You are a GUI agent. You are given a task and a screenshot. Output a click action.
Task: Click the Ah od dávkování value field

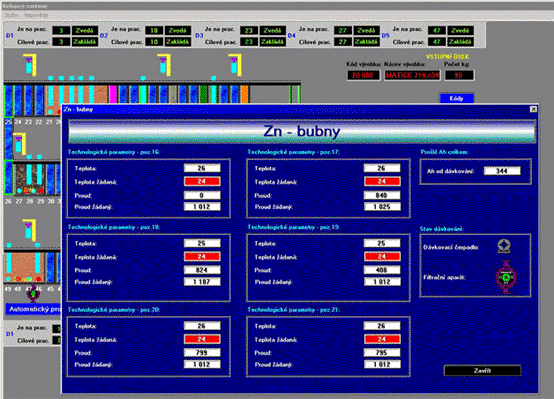click(502, 171)
